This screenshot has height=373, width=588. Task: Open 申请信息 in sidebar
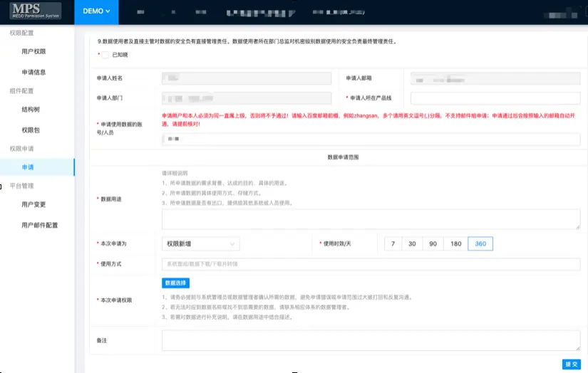[33, 72]
